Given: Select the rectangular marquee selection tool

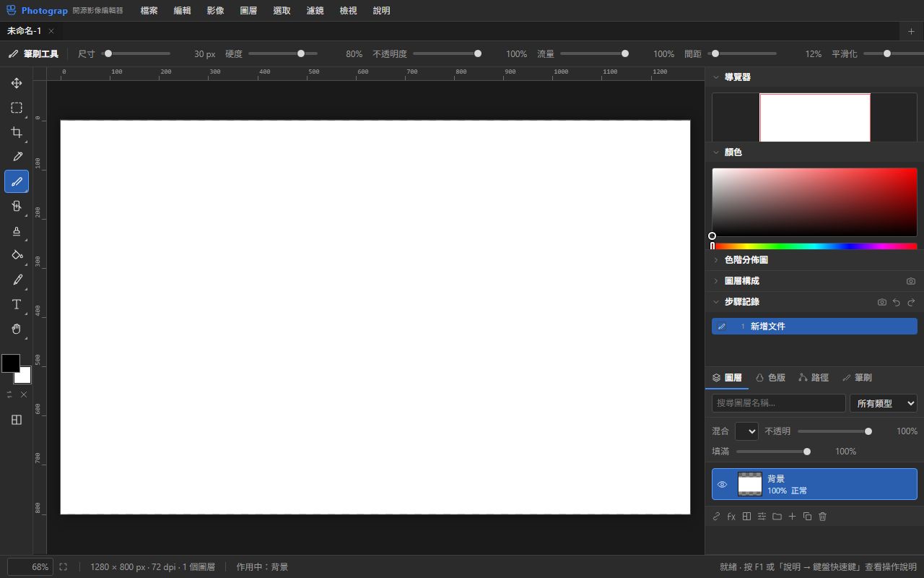Looking at the screenshot, I should click(x=17, y=108).
